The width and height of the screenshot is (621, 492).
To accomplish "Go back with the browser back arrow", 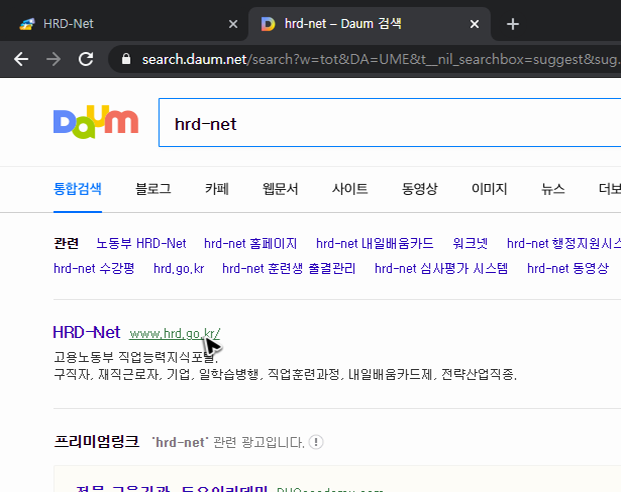I will click(x=21, y=59).
